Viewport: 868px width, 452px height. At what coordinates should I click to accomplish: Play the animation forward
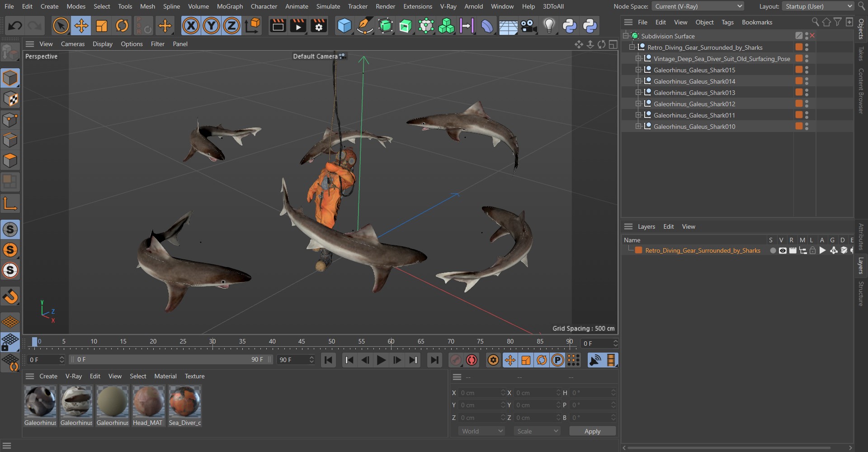(381, 360)
